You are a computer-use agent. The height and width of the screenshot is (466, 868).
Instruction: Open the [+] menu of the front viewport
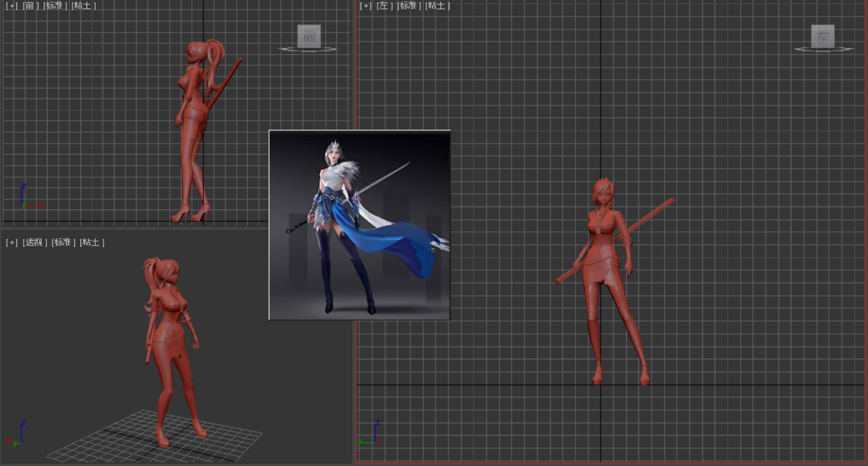coord(12,5)
